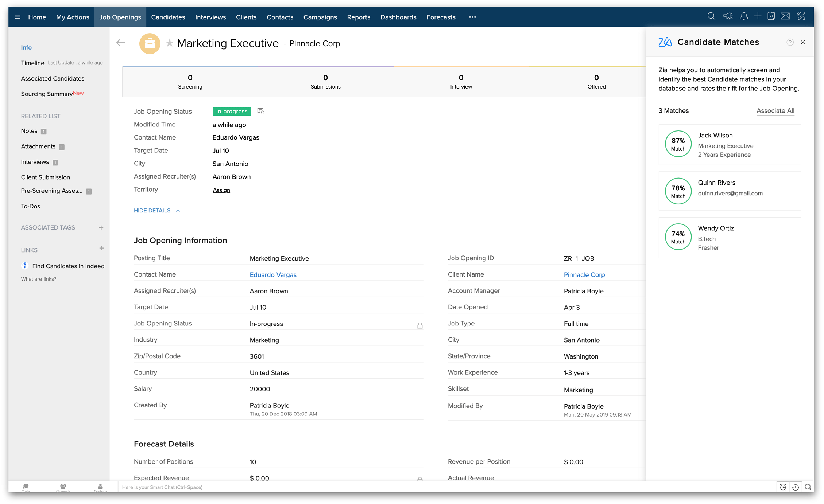Image resolution: width=824 pixels, height=504 pixels.
Task: Add a tag with Associated Tags plus
Action: click(101, 227)
